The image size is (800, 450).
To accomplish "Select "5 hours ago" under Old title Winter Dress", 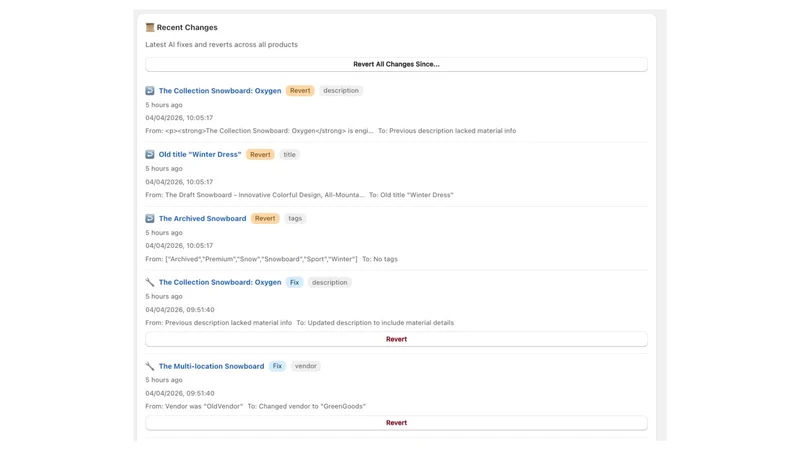I will (x=164, y=169).
